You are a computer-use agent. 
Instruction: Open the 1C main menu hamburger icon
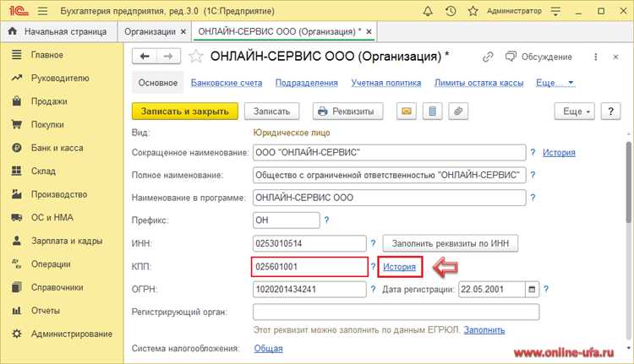coord(42,11)
